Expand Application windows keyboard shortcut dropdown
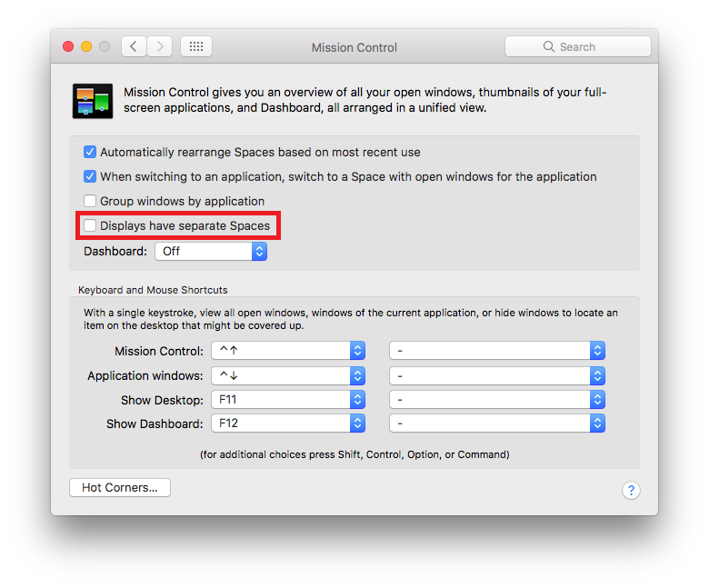Viewport: 709px width, 588px height. tap(288, 375)
